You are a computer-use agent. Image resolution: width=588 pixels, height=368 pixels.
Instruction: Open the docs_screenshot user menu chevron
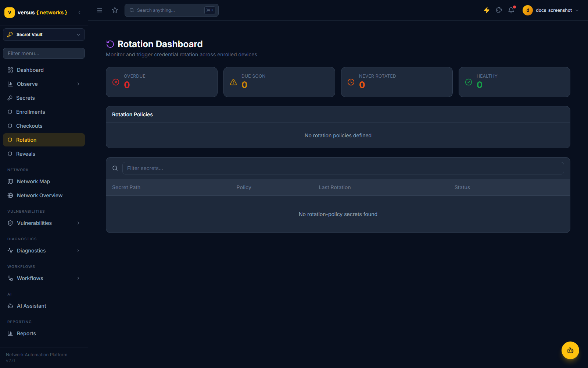[x=577, y=10]
